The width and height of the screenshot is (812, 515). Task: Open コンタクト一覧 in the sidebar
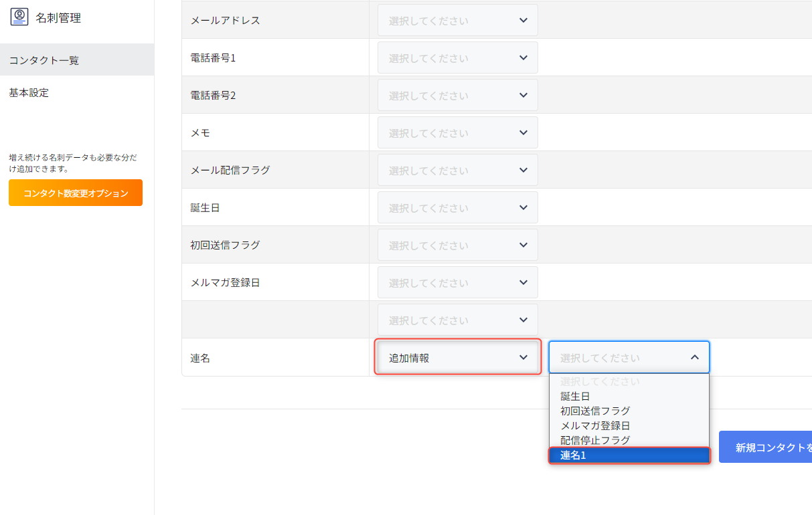pos(44,60)
